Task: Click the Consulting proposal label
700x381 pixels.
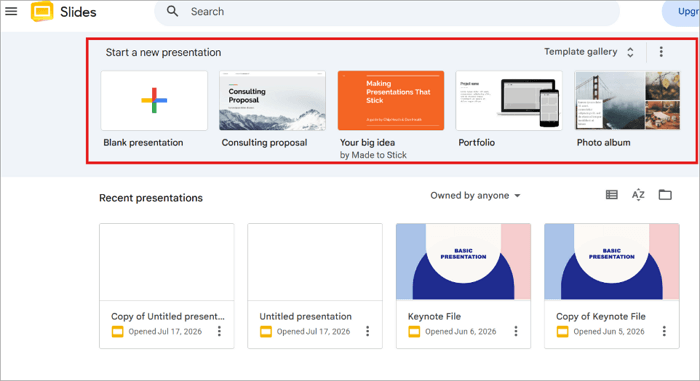Action: (x=264, y=142)
